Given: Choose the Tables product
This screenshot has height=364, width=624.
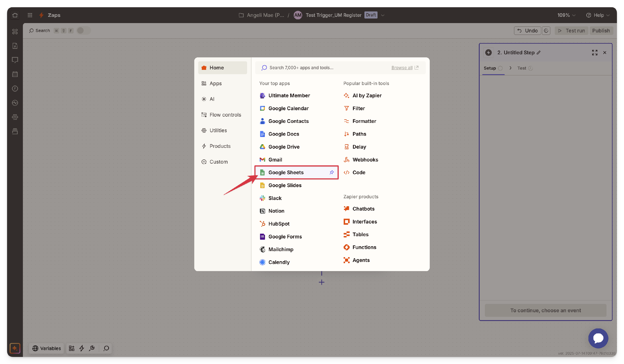Looking at the screenshot, I should tap(383, 234).
